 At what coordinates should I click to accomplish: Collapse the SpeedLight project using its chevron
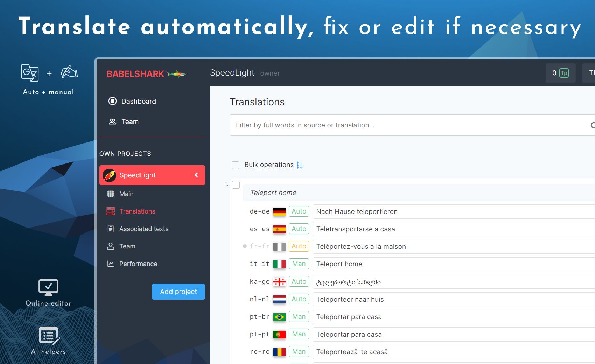tap(197, 175)
